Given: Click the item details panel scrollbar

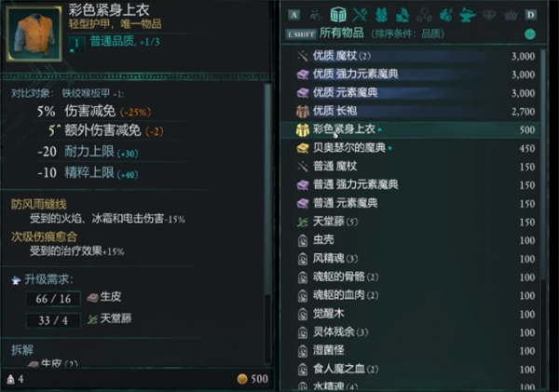Looking at the screenshot, I should [x=267, y=224].
